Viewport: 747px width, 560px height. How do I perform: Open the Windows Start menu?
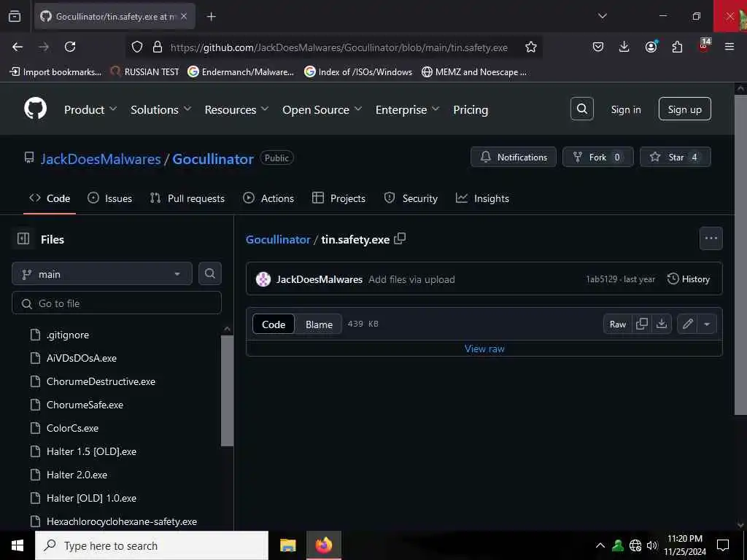[18, 545]
